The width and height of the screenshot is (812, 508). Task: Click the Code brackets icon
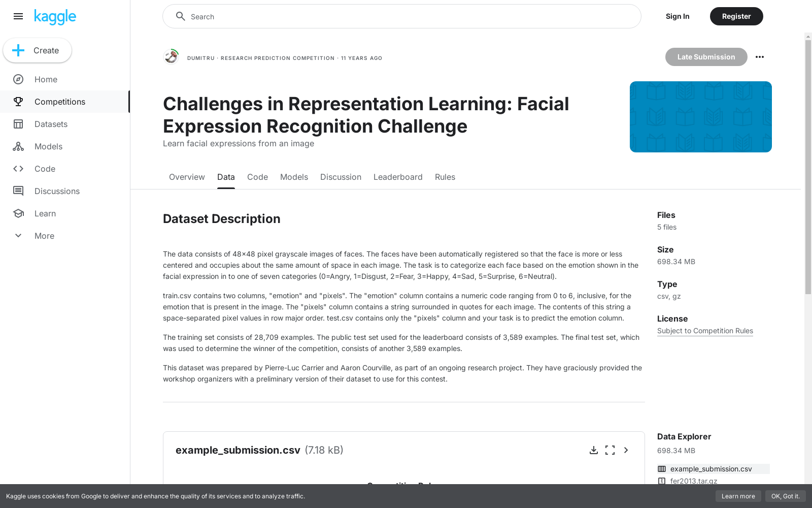pos(18,169)
